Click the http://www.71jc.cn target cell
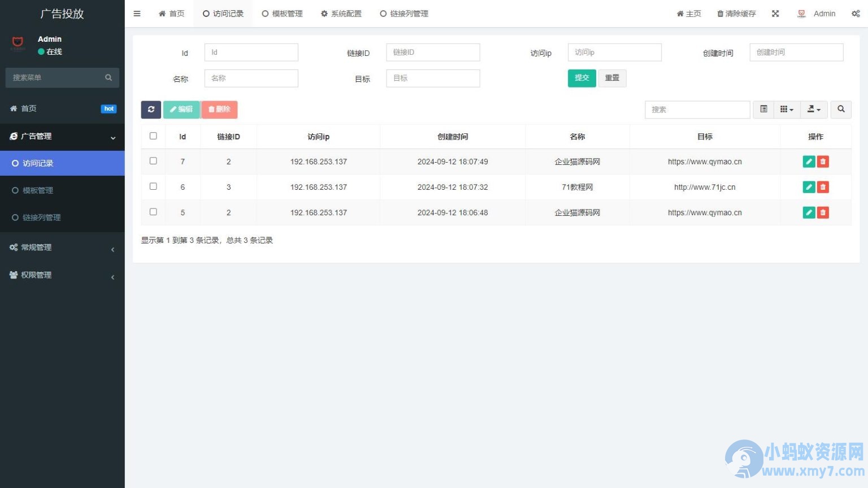Image resolution: width=868 pixels, height=488 pixels. (x=705, y=187)
